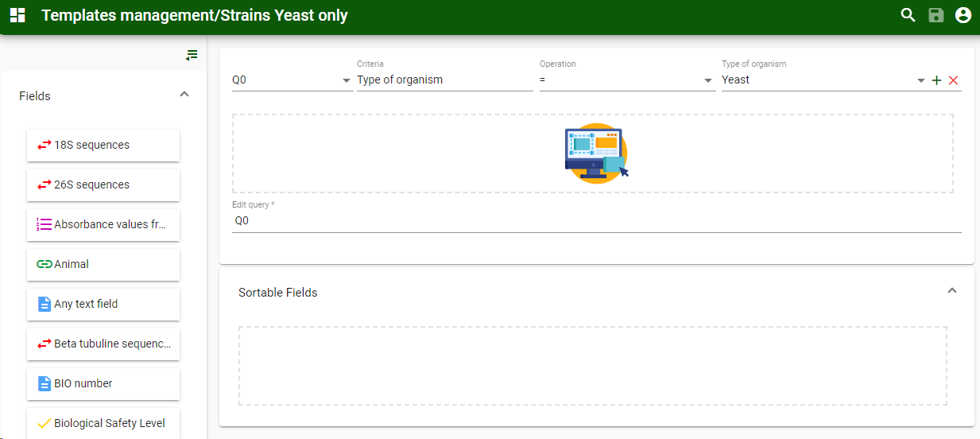Image resolution: width=980 pixels, height=439 pixels.
Task: Remove the criterion with the red X icon
Action: coord(953,80)
